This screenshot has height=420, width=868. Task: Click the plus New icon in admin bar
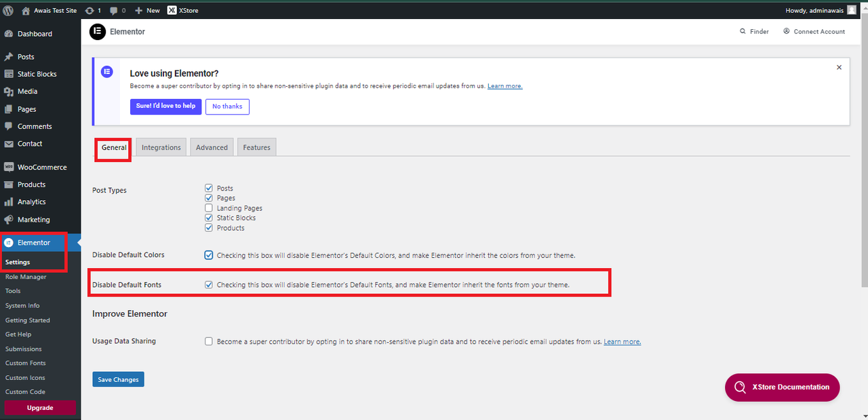tap(138, 10)
